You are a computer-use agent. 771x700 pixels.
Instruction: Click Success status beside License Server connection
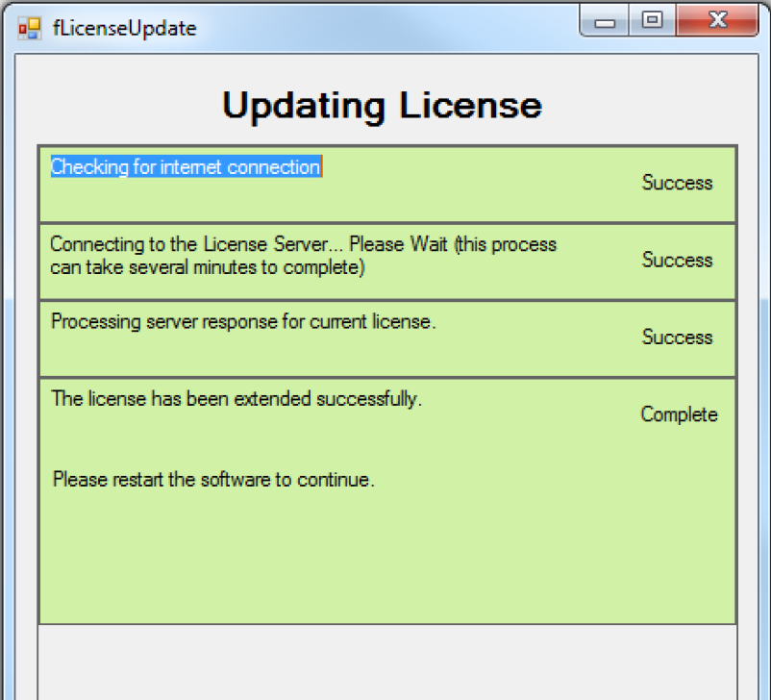click(677, 260)
